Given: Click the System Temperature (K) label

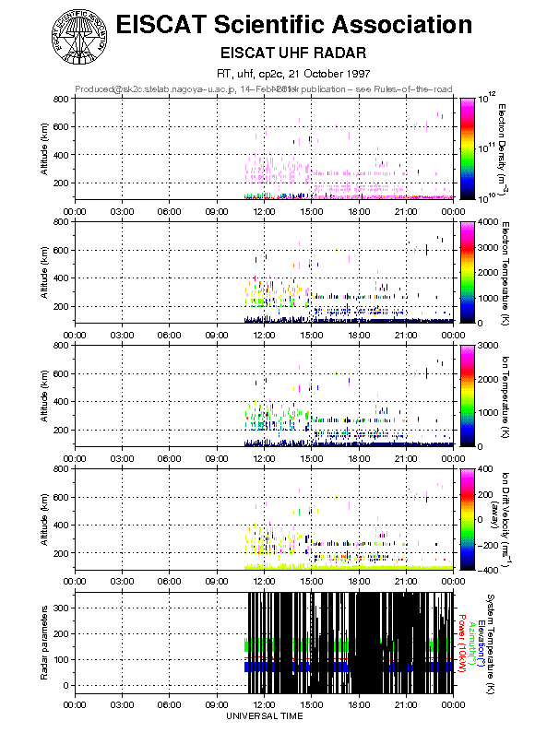Looking at the screenshot, I should [491, 644].
